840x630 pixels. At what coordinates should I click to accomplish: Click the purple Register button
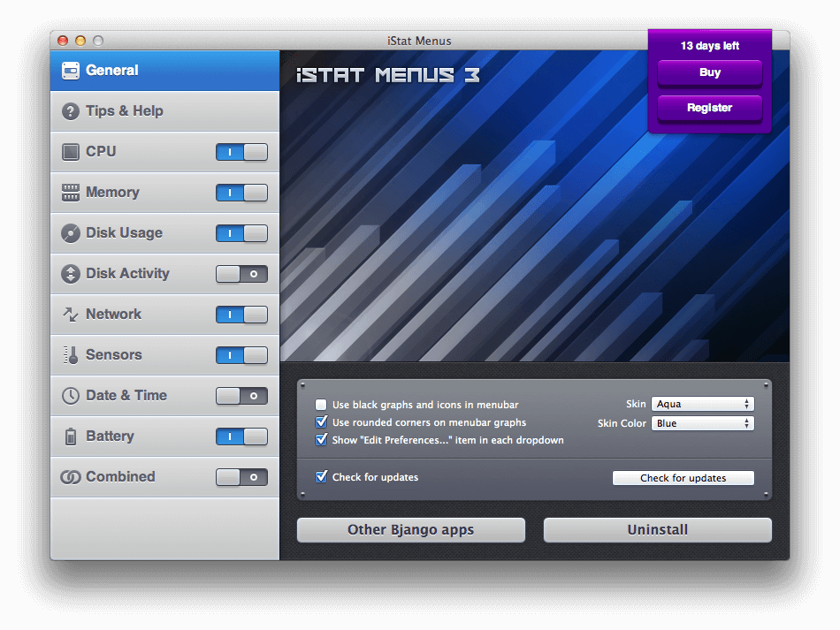(710, 108)
